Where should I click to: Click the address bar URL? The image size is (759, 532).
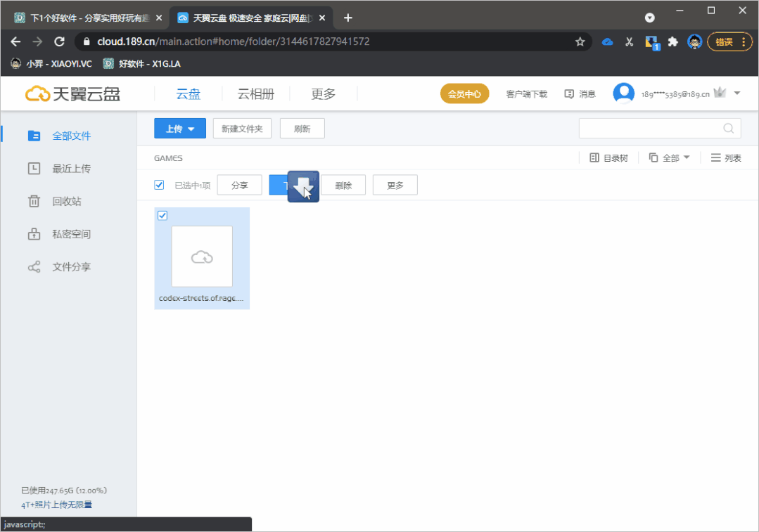pos(234,41)
